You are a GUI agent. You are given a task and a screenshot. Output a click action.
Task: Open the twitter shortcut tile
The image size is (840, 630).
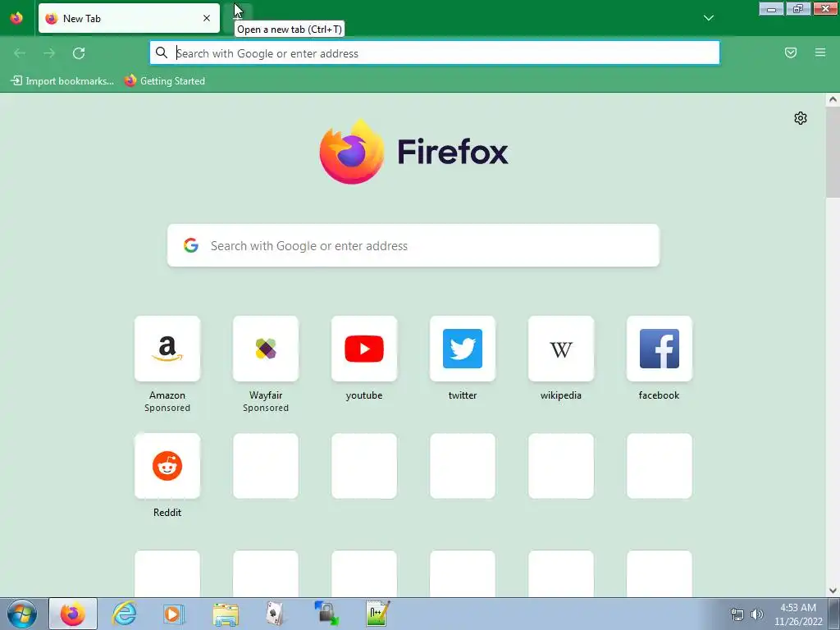(x=463, y=349)
